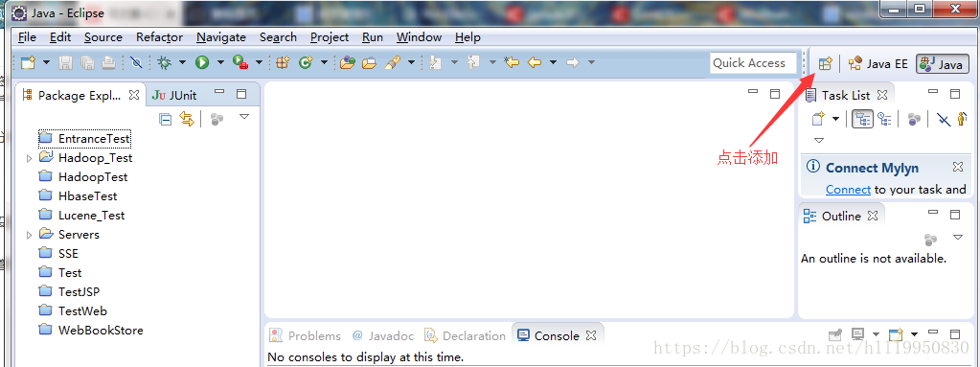Click the Quick Access search field
Screen dimensions: 980x367
(x=753, y=63)
